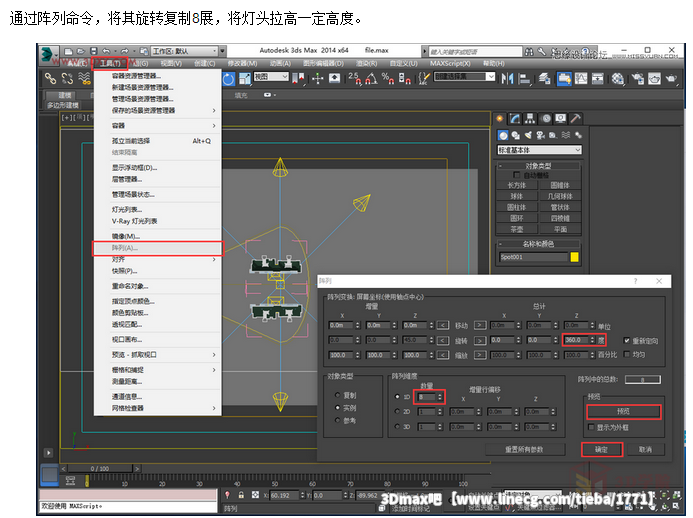Click the Undo arrow icon
Screen dimensions: 693x518
(106, 51)
